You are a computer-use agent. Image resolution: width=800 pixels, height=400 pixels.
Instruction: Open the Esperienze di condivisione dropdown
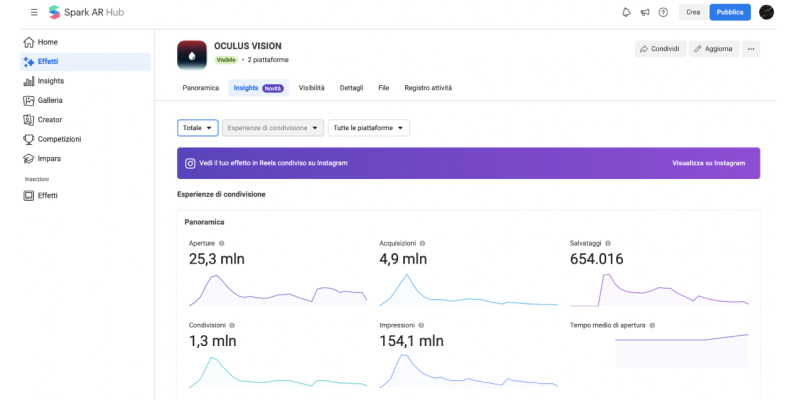click(x=273, y=128)
